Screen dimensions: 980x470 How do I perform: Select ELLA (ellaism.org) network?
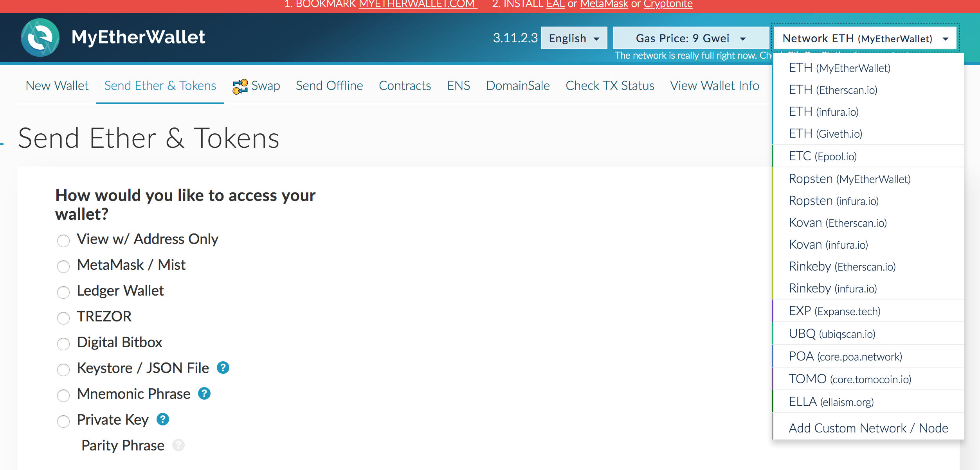pos(868,402)
